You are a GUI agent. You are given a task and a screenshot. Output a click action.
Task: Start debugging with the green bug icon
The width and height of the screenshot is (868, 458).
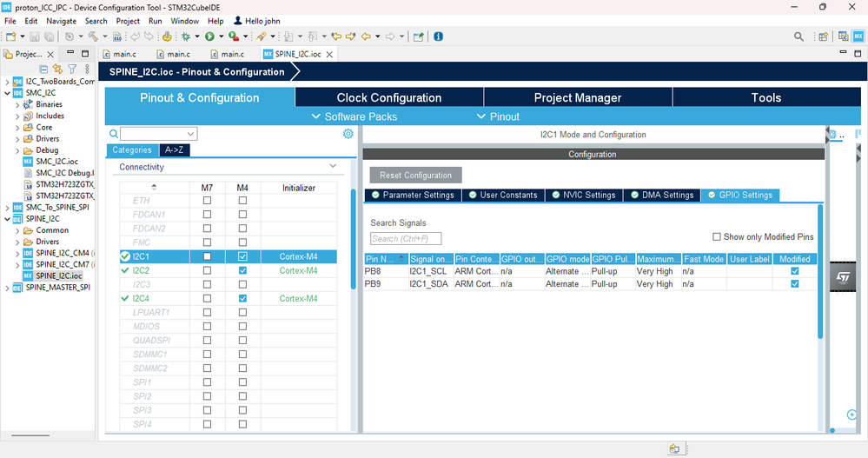point(186,37)
